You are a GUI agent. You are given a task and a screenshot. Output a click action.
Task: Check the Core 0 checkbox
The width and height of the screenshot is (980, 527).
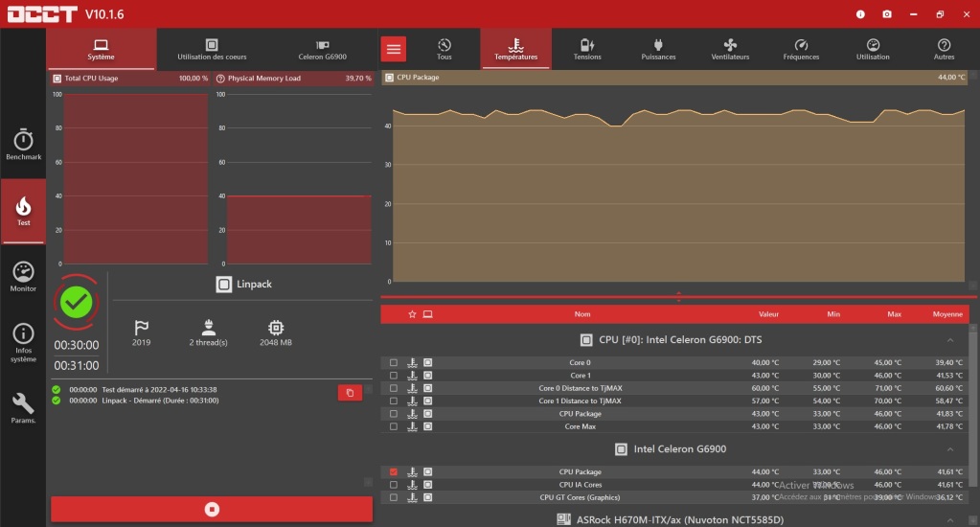[x=393, y=362]
